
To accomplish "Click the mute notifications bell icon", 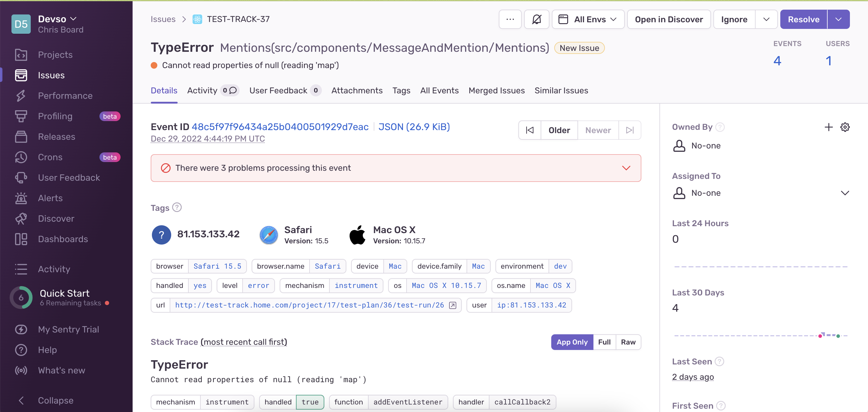I will tap(536, 20).
